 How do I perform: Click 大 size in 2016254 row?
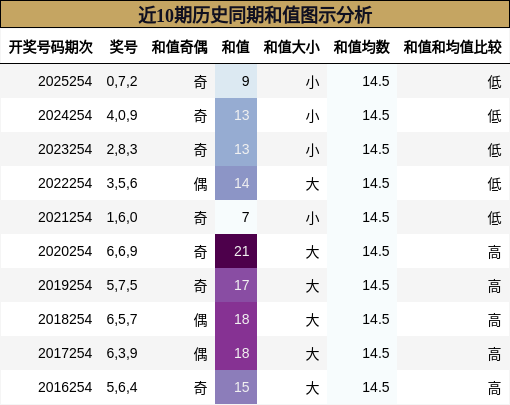point(312,388)
